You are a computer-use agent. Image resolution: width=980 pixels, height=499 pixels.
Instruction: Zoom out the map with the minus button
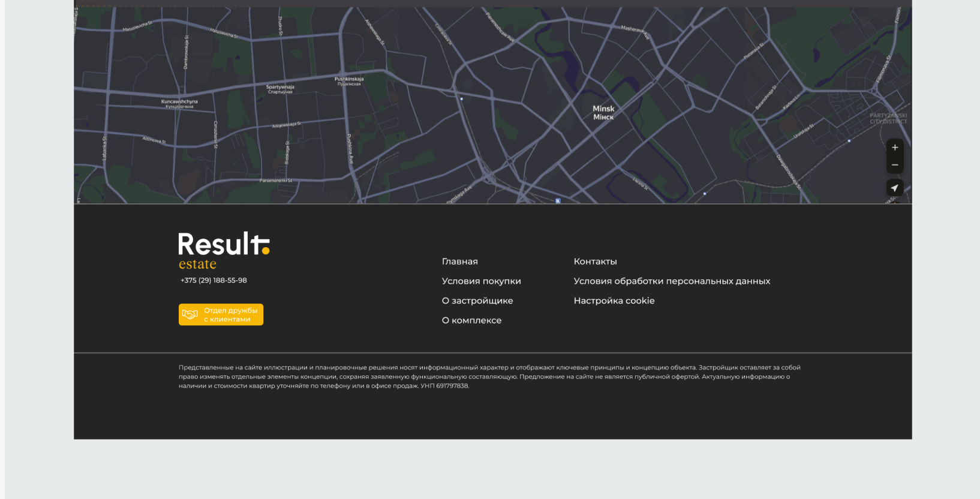895,165
